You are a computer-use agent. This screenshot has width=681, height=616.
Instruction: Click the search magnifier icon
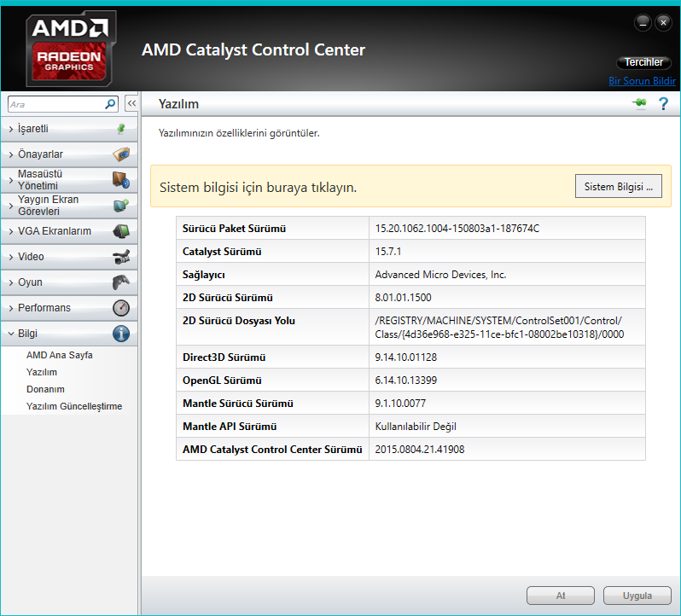110,104
